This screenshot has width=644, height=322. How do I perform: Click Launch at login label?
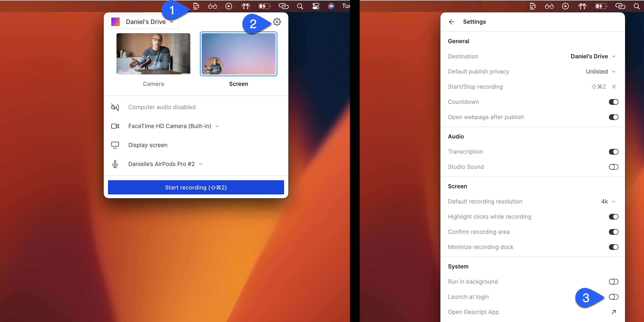(x=468, y=297)
